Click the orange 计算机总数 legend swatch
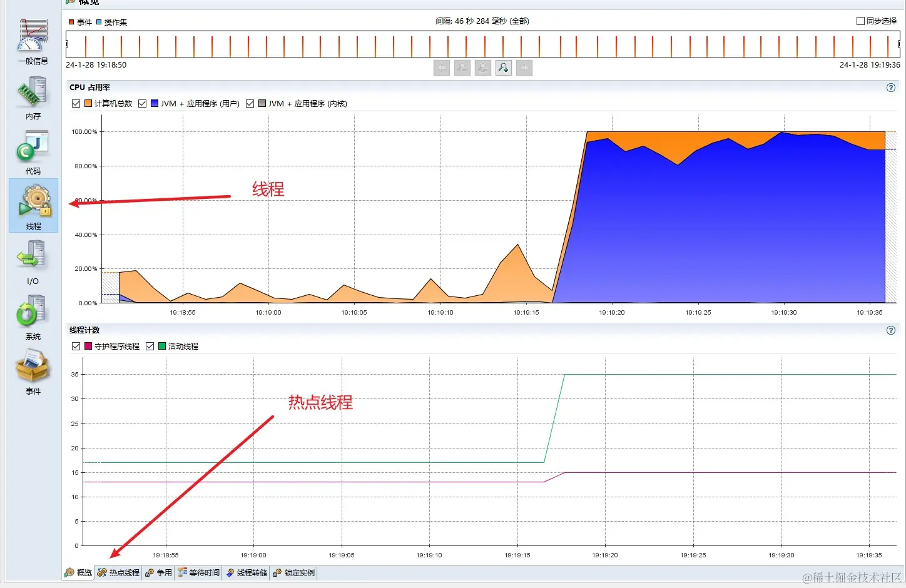 88,104
